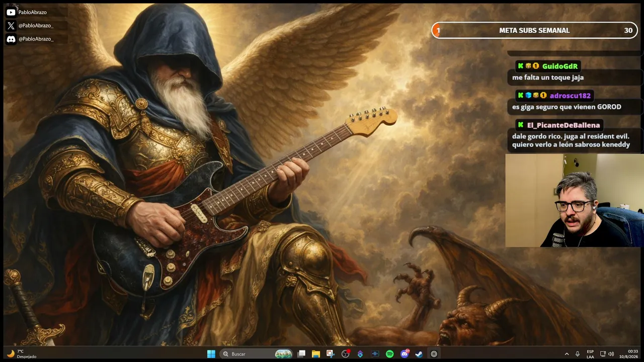Click the microphone tray icon
The height and width of the screenshot is (362, 644).
[578, 354]
